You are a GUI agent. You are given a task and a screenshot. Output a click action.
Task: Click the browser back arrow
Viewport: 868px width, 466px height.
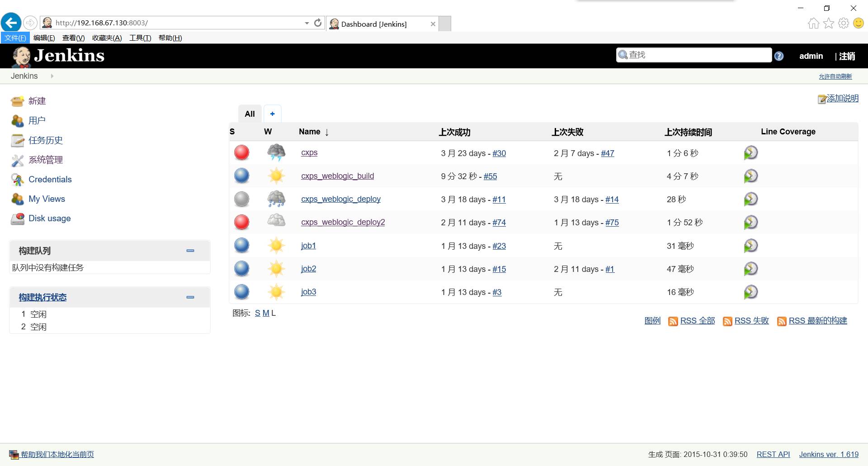tap(11, 23)
